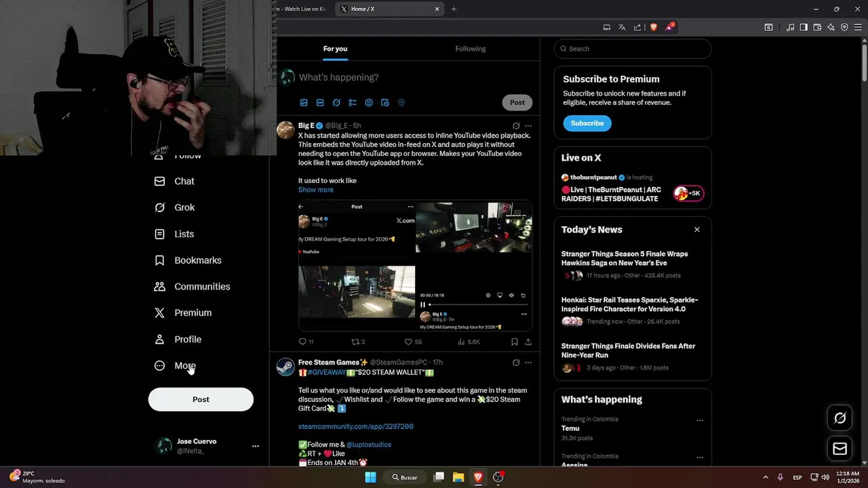This screenshot has height=488, width=868.
Task: Open Bookmarks in the sidebar
Action: pos(188,260)
